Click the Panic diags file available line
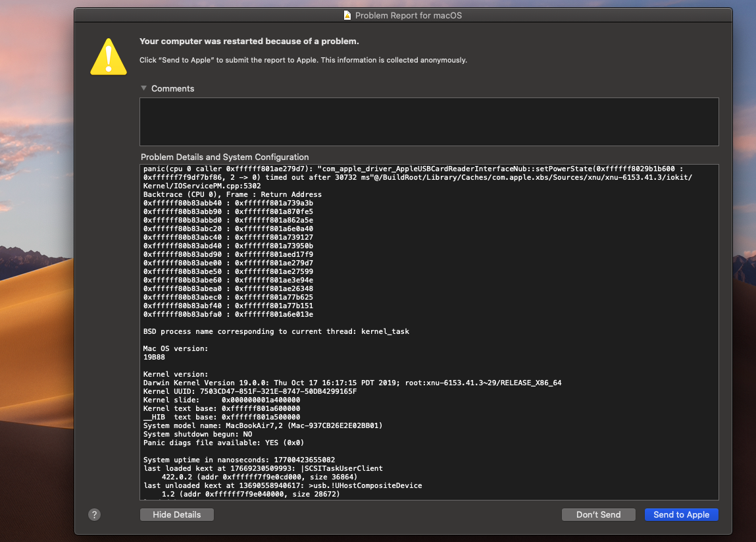 pyautogui.click(x=224, y=443)
